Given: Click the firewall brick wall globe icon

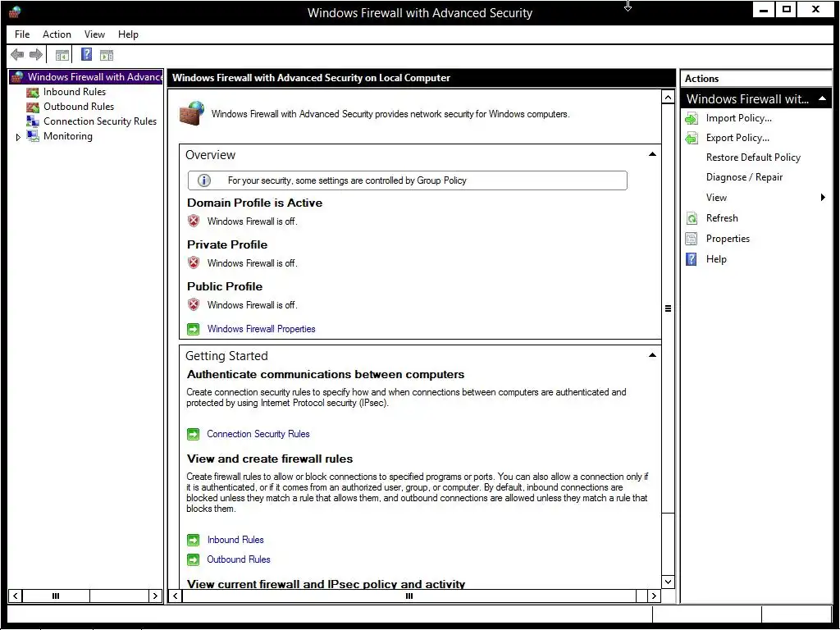Looking at the screenshot, I should pos(192,113).
